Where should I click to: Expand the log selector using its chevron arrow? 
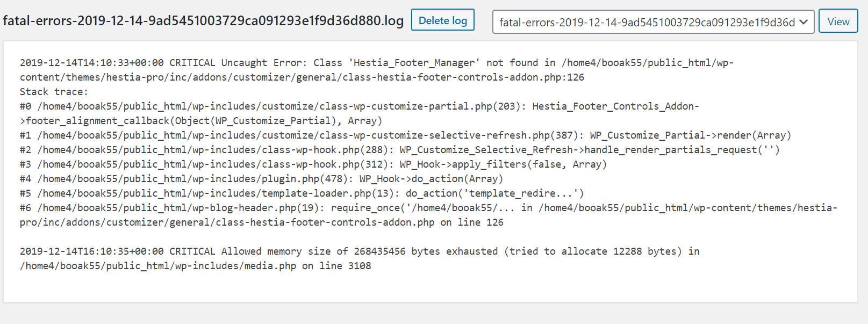point(804,22)
